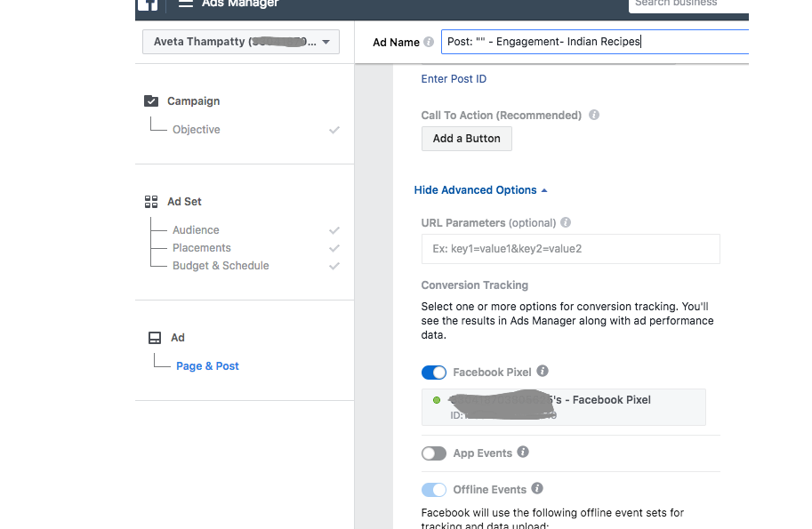Go to the Audience section
This screenshot has width=812, height=529.
tap(196, 229)
